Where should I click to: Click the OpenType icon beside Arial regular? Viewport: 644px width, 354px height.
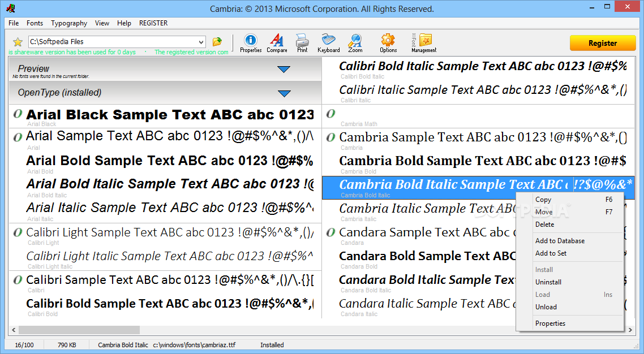click(18, 137)
